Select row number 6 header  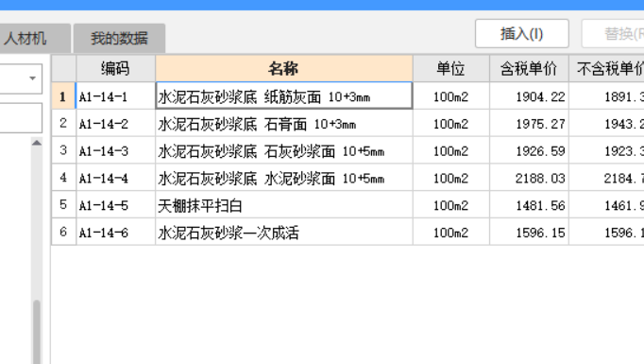pos(63,232)
